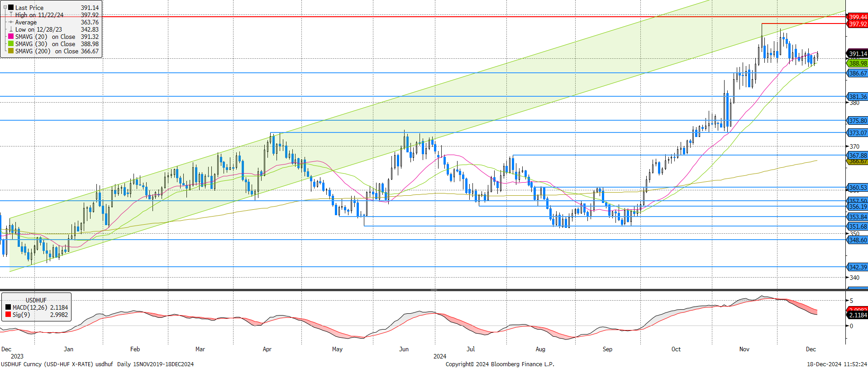
Task: Click the 'Nov' month label on time axis
Action: (x=744, y=349)
